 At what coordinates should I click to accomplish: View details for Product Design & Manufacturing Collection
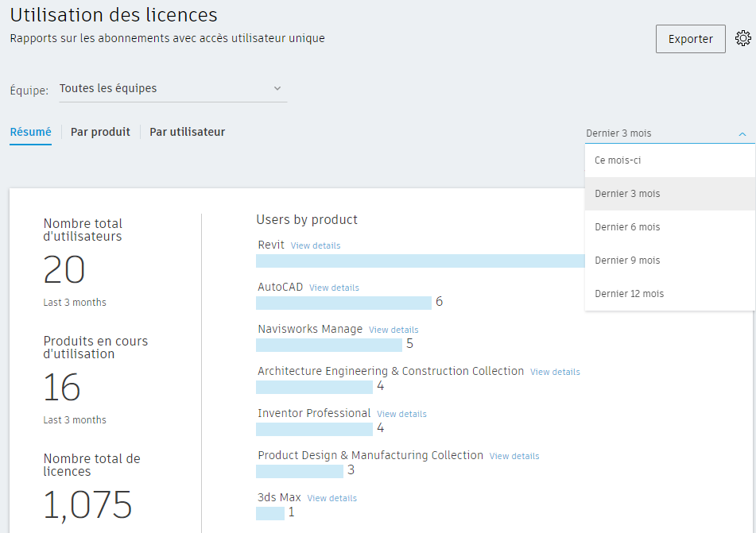tap(514, 456)
